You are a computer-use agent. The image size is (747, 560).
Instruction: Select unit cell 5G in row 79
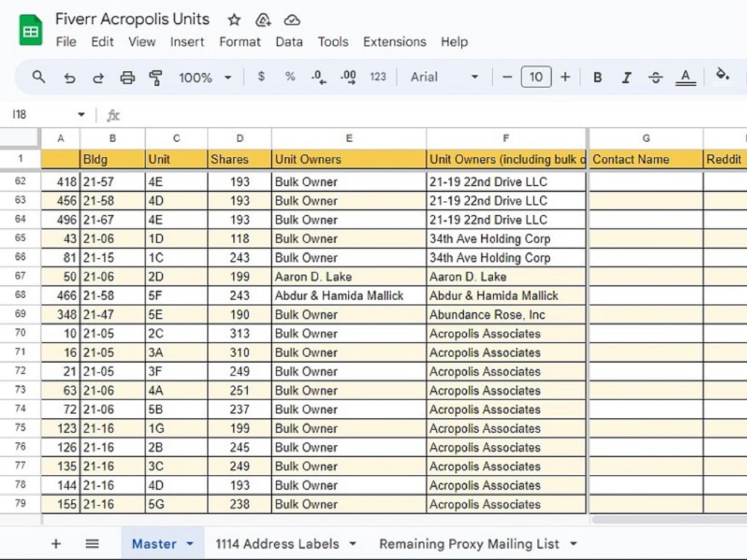point(176,504)
